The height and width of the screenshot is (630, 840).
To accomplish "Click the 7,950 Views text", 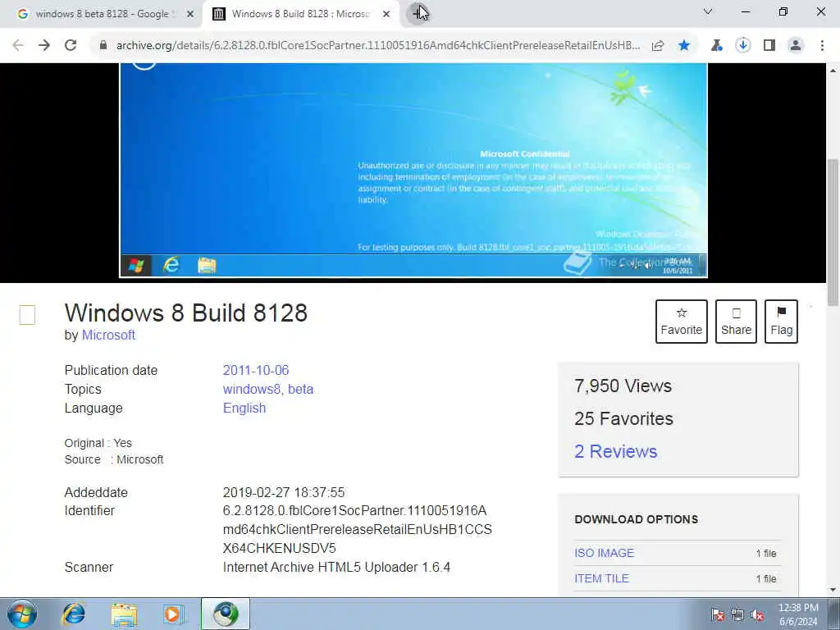I will (x=623, y=386).
